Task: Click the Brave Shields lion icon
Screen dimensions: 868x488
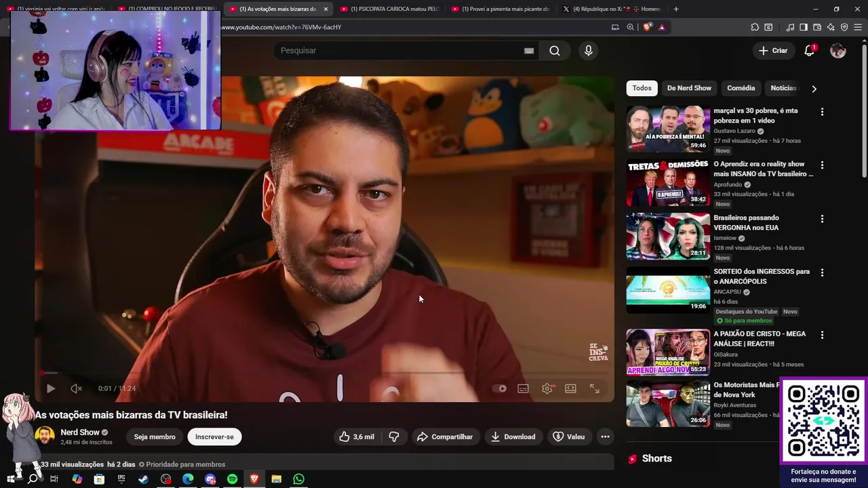Action: pyautogui.click(x=647, y=27)
